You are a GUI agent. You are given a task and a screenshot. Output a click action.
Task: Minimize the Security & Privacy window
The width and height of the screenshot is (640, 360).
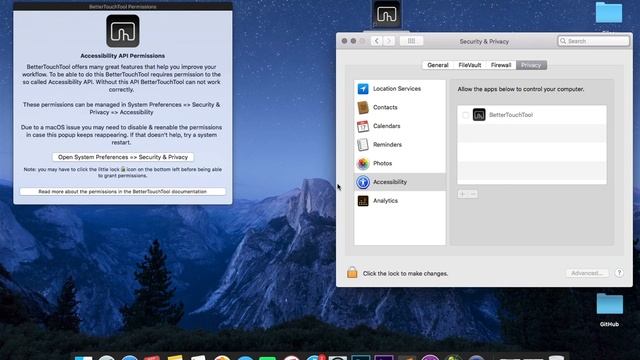click(x=353, y=41)
